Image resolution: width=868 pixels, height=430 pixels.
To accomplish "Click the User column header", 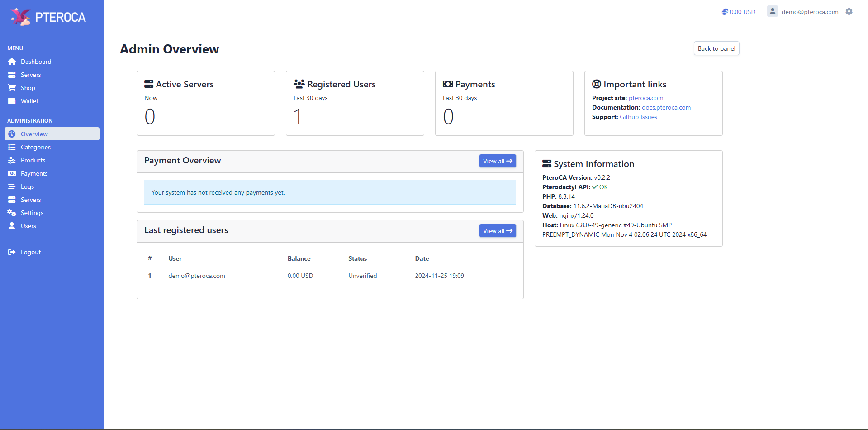I will click(175, 258).
